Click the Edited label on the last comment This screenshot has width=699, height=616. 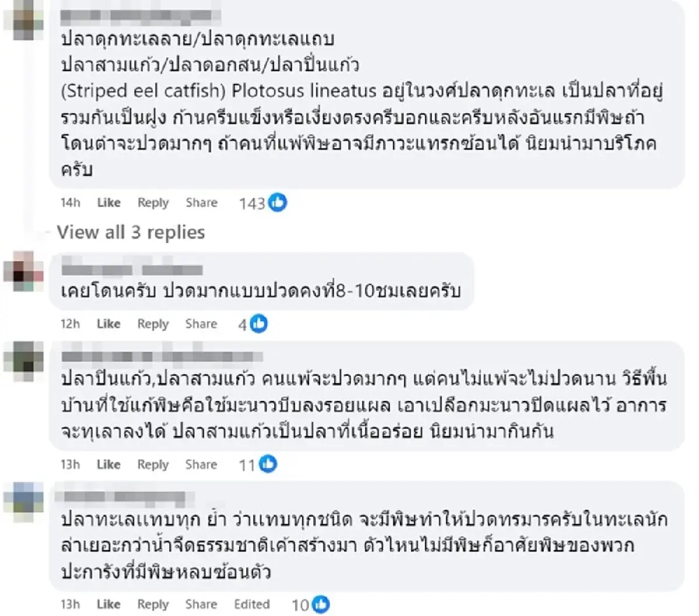tap(252, 604)
